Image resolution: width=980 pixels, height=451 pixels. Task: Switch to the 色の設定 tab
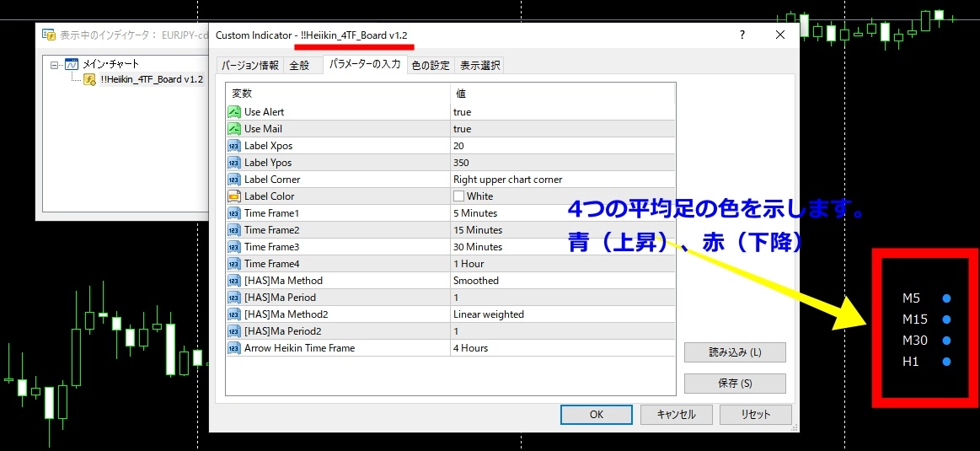point(430,65)
